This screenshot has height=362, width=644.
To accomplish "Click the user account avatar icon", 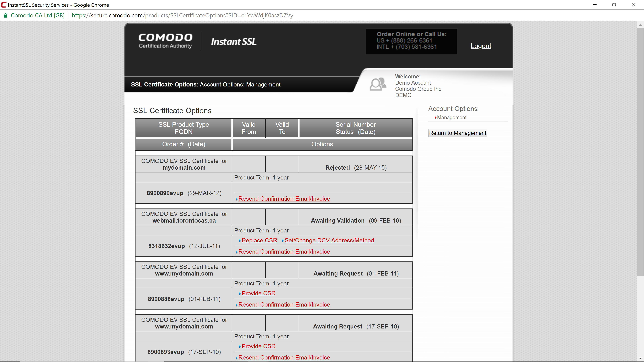I will (378, 84).
